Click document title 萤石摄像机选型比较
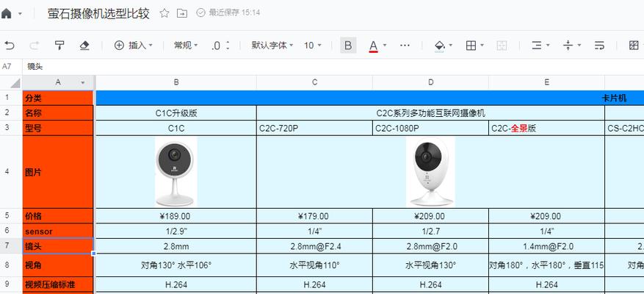 98,13
